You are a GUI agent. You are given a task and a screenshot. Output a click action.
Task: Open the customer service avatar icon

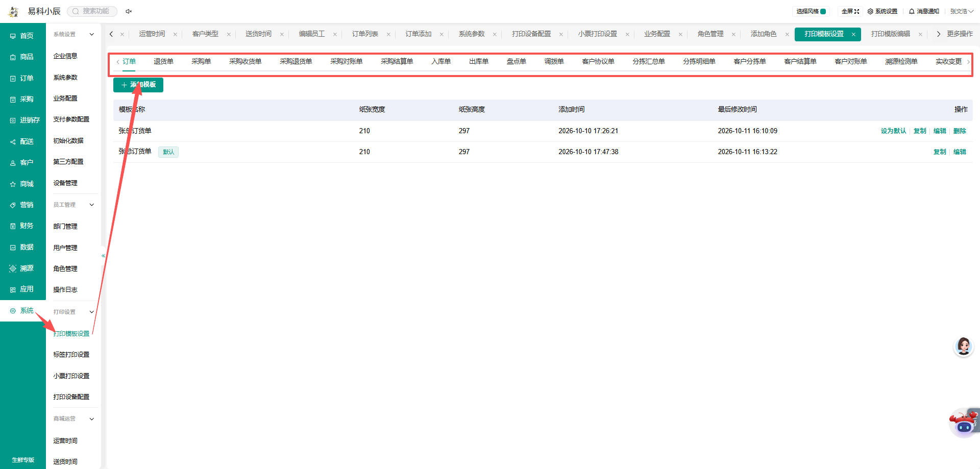pyautogui.click(x=964, y=347)
